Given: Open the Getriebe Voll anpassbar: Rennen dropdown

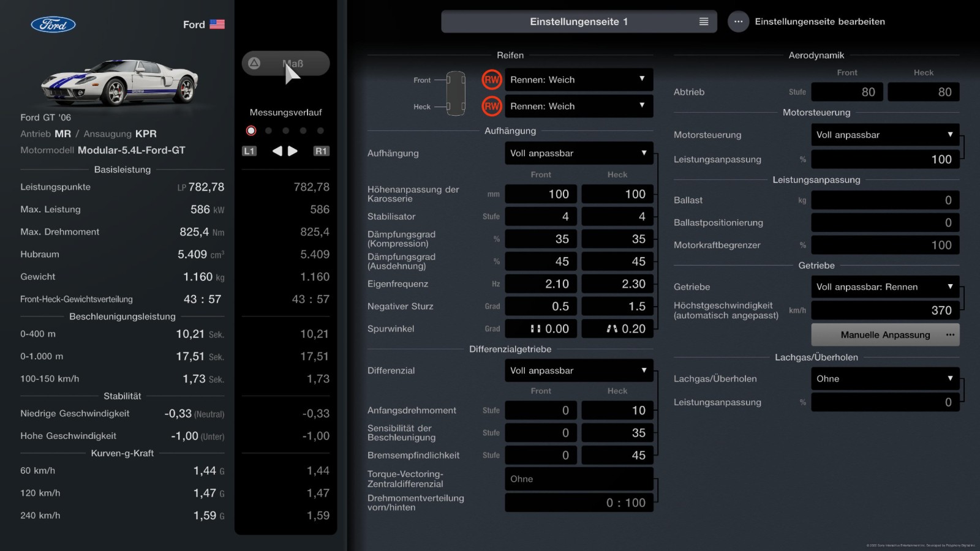Looking at the screenshot, I should click(884, 287).
